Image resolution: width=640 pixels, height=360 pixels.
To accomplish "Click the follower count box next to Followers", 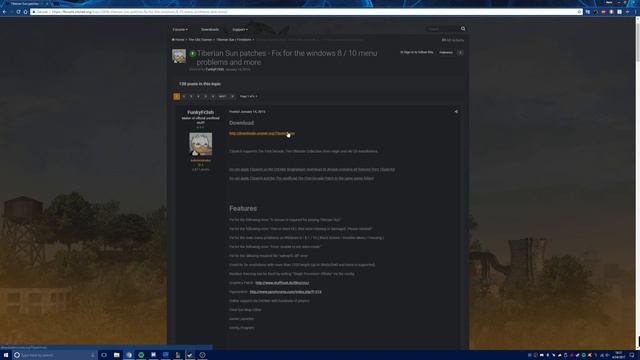I will pos(460,53).
